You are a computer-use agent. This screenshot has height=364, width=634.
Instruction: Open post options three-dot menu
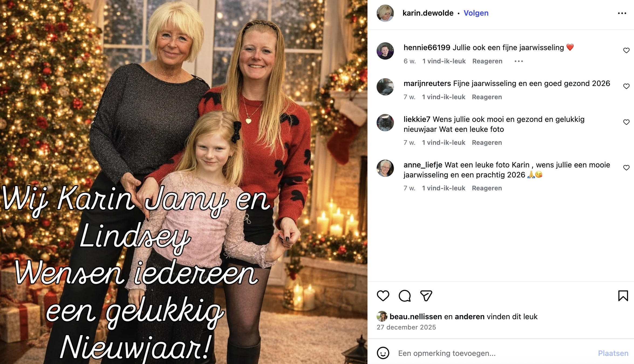tap(622, 13)
